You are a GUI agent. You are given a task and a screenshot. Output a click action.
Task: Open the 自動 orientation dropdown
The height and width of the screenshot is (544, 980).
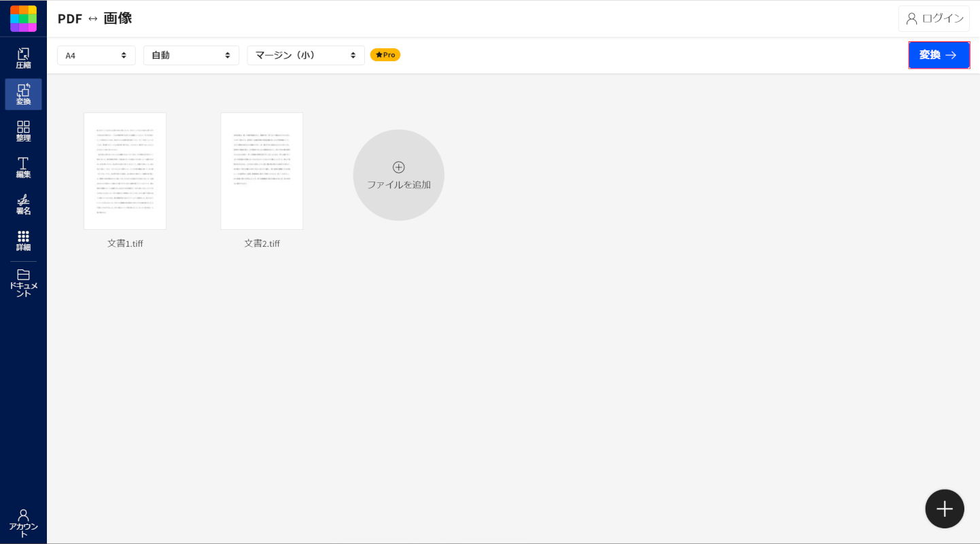(191, 55)
